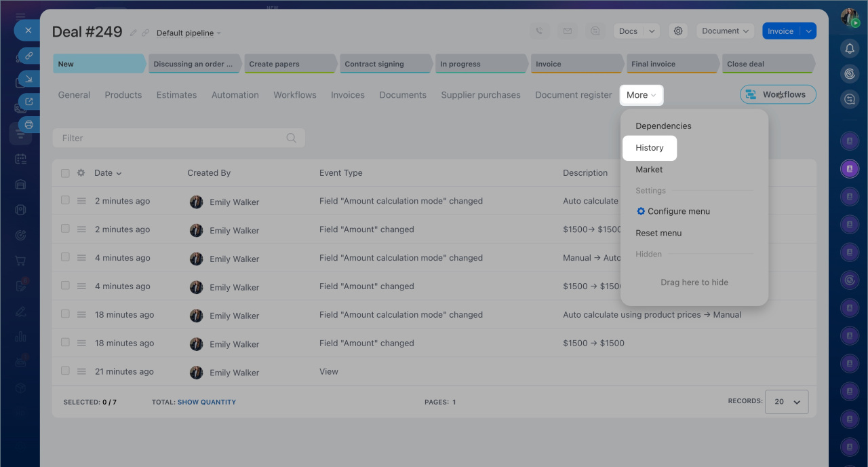Click the search magnifier in Filter field
868x467 pixels.
coord(291,138)
